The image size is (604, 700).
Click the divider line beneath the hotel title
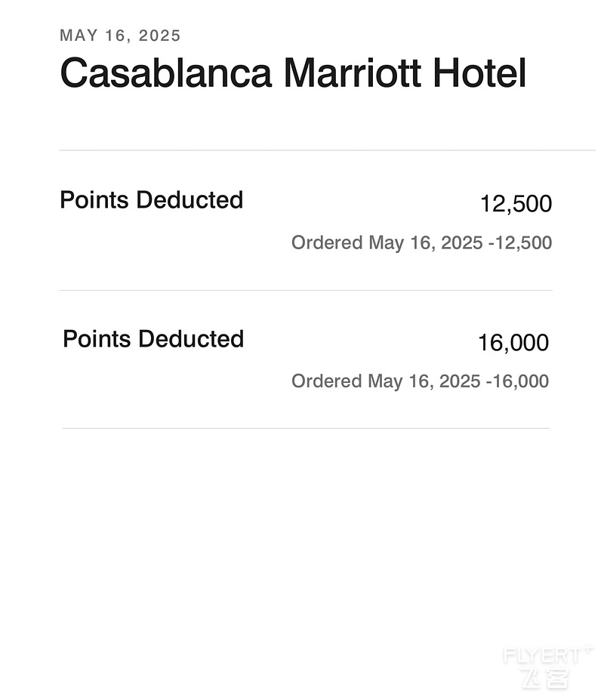[327, 150]
